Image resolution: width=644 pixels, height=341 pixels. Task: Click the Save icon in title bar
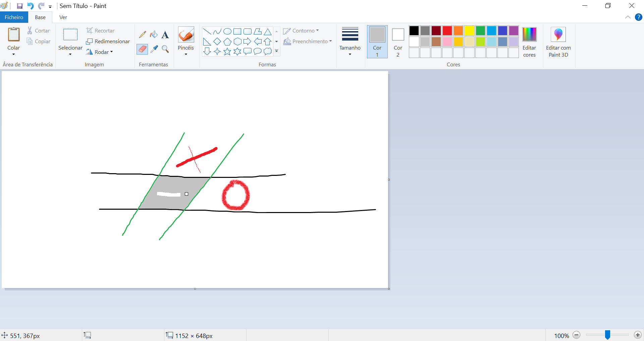click(x=20, y=6)
